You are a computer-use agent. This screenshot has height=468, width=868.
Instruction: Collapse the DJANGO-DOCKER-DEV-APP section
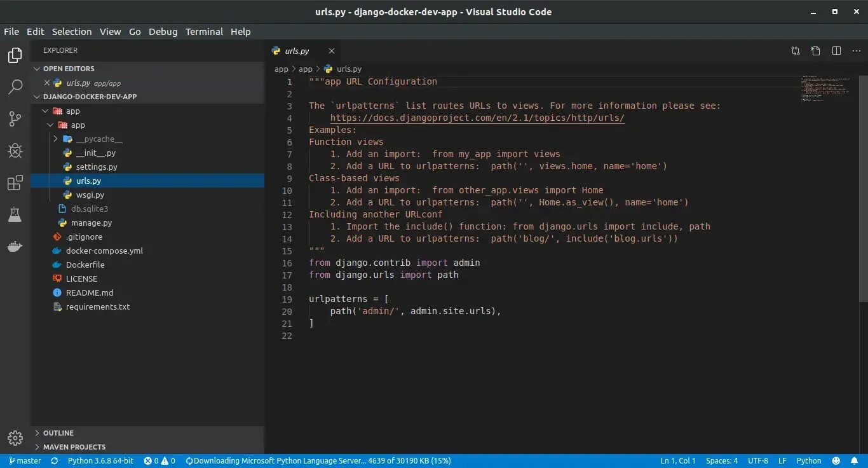(x=147, y=97)
